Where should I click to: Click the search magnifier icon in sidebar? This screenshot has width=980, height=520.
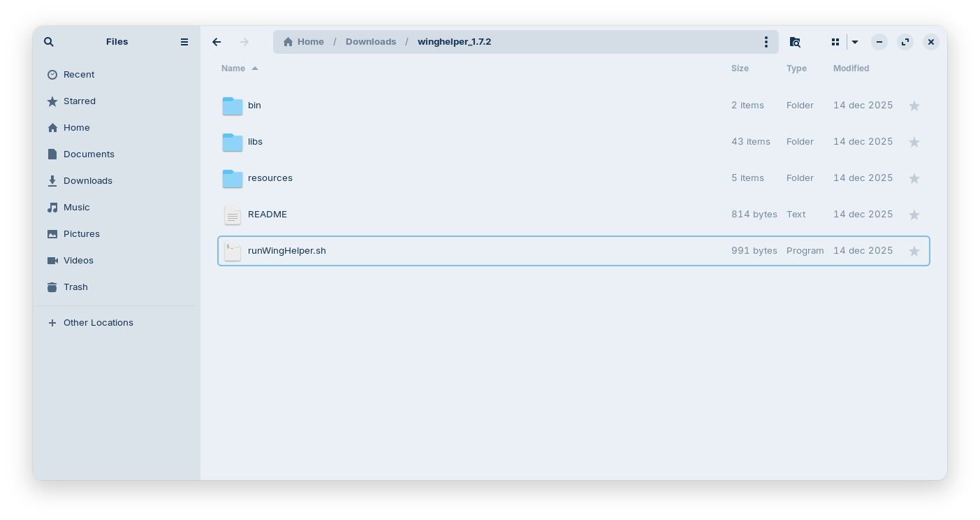[49, 42]
